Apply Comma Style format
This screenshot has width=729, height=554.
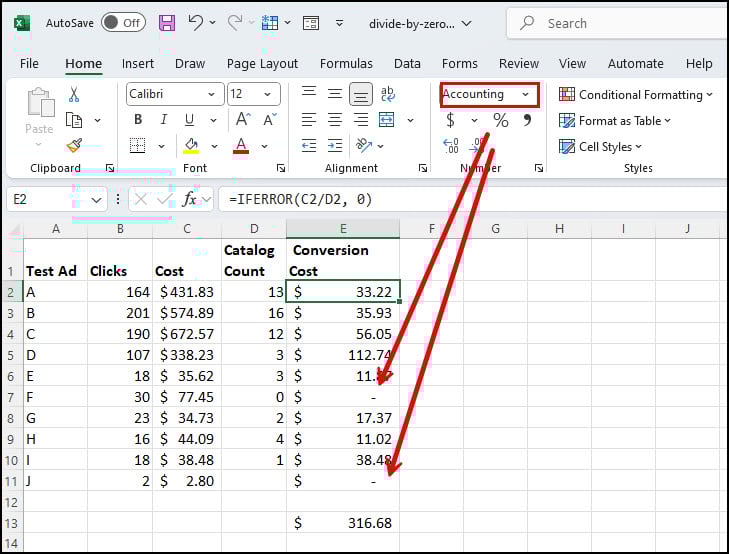527,120
